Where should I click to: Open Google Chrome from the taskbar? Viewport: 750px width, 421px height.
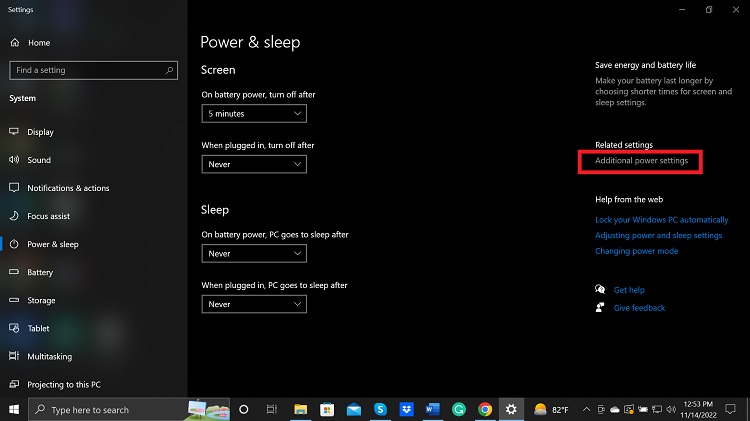coord(485,409)
